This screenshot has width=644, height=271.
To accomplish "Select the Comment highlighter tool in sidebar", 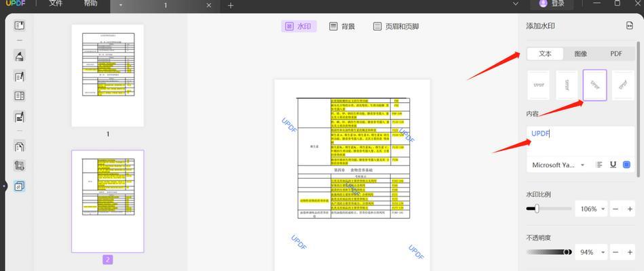I will [x=19, y=56].
